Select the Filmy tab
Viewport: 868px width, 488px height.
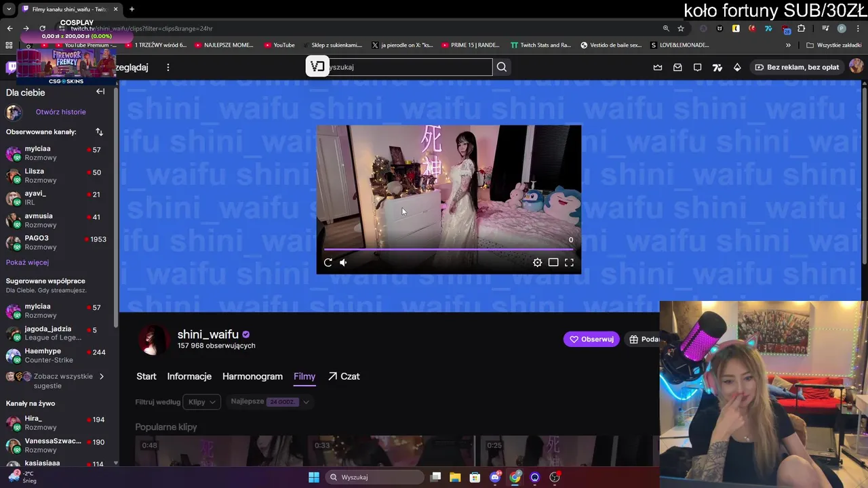(x=304, y=377)
